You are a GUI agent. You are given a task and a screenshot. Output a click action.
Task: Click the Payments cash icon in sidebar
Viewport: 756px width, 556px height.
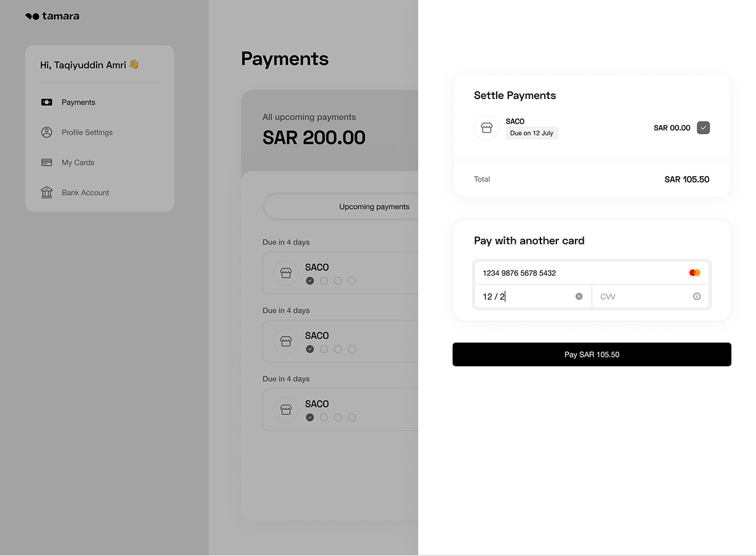point(47,102)
